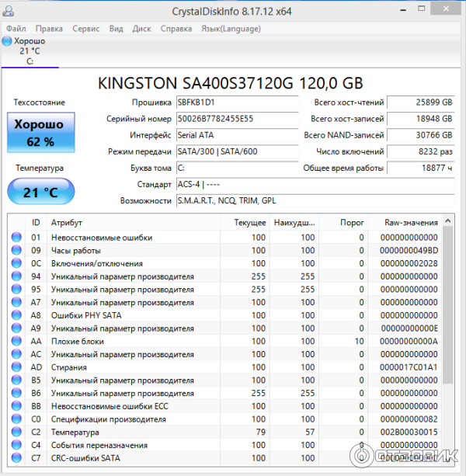Viewport: 466px width, 476px height.
Task: Click status orb of row 95
Action: (16, 289)
